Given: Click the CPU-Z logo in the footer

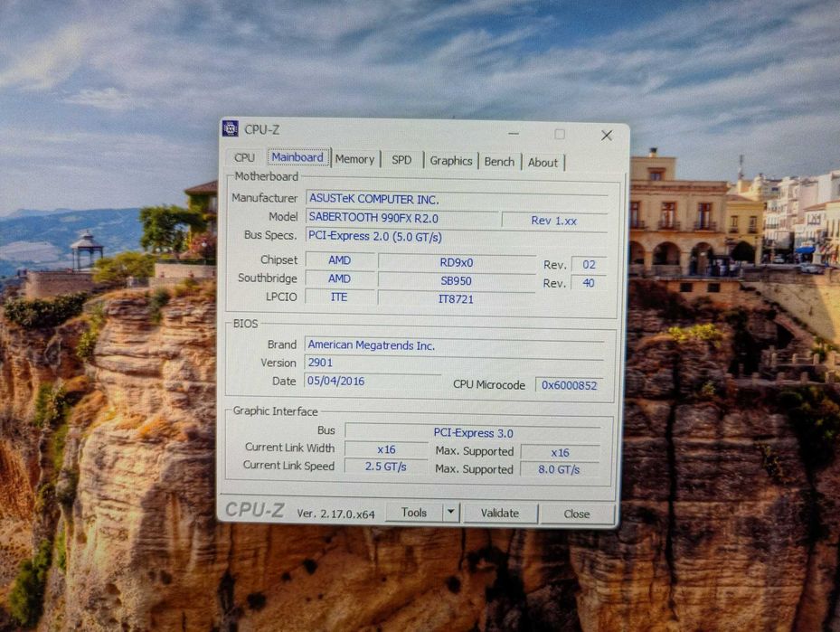Looking at the screenshot, I should click(254, 510).
